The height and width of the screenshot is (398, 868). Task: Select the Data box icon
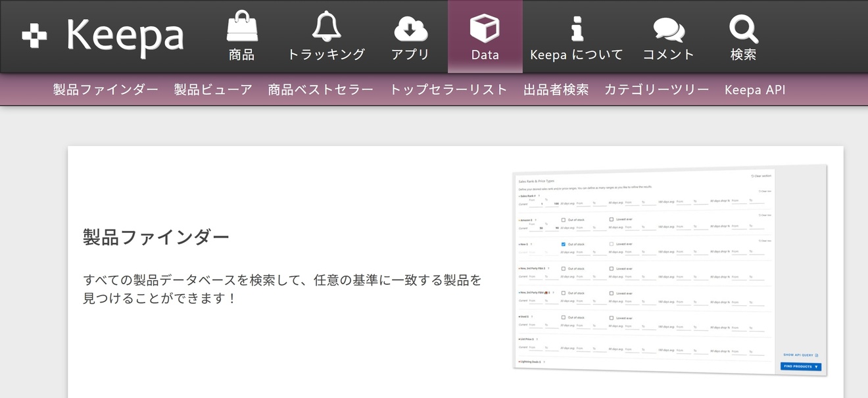click(485, 28)
